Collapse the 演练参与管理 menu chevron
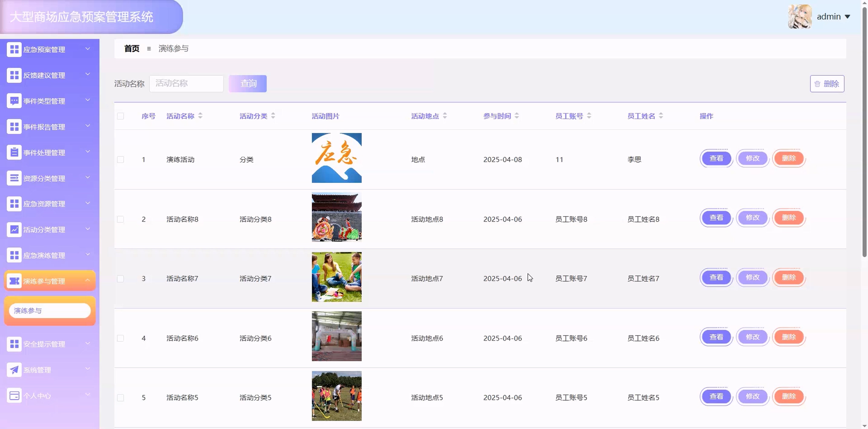The height and width of the screenshot is (429, 868). (x=87, y=280)
